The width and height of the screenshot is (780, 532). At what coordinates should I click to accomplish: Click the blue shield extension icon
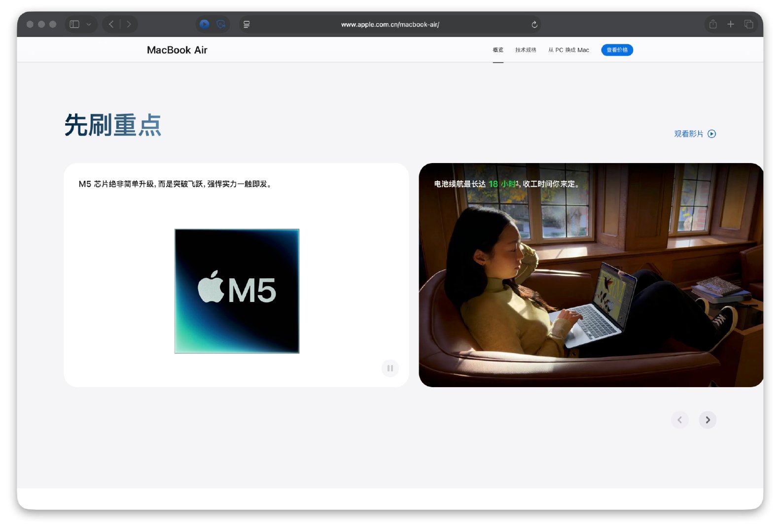pos(221,24)
